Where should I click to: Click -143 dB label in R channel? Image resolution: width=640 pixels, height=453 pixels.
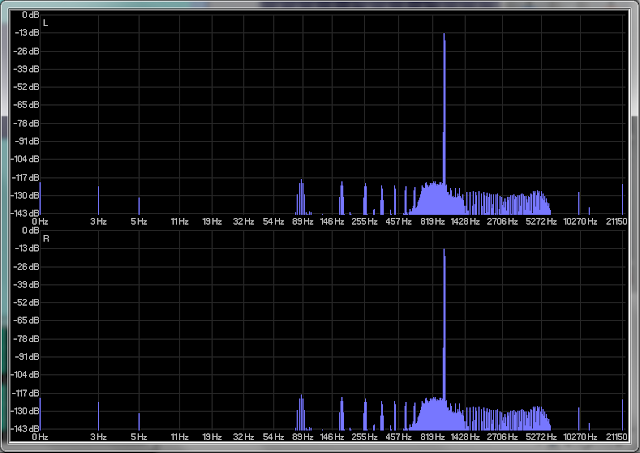[x=25, y=429]
